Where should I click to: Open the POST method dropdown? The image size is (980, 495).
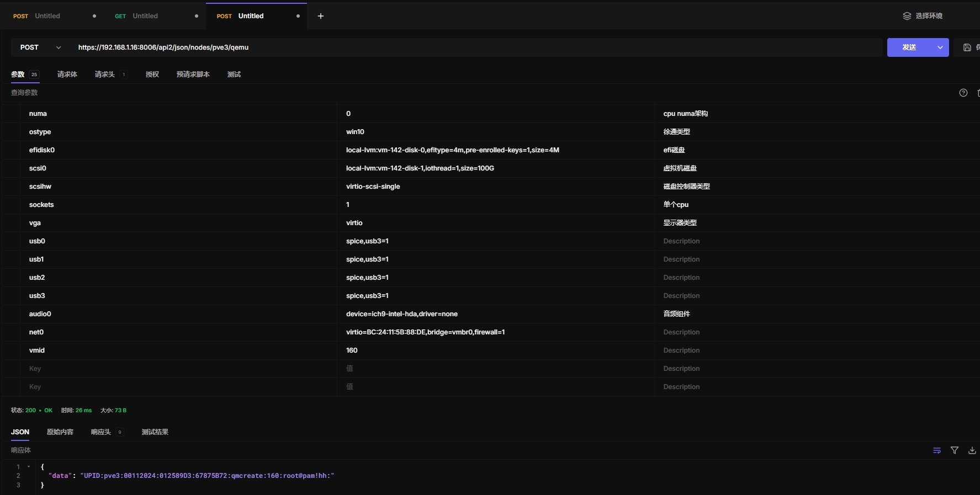(x=41, y=47)
